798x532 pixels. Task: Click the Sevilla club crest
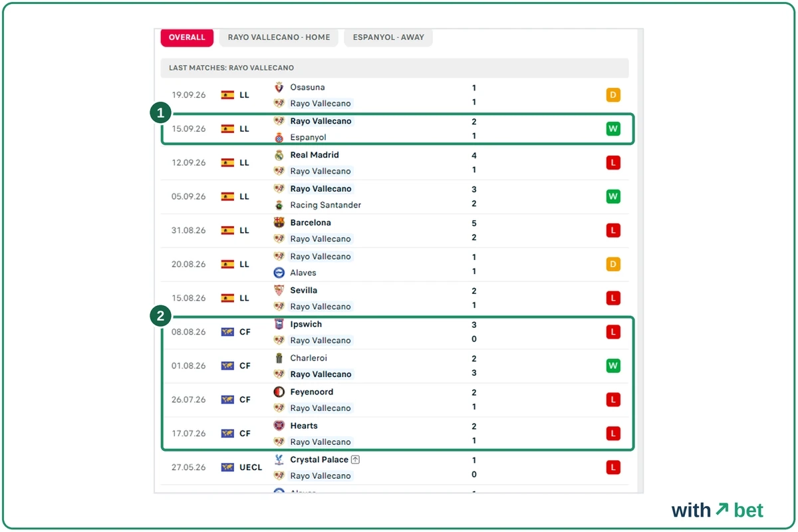(x=279, y=291)
